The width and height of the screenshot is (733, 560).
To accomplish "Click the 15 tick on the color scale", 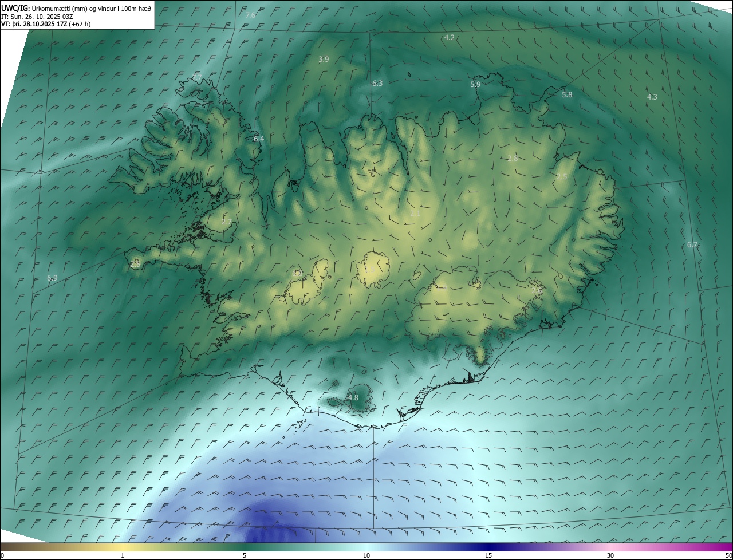I will click(x=488, y=555).
